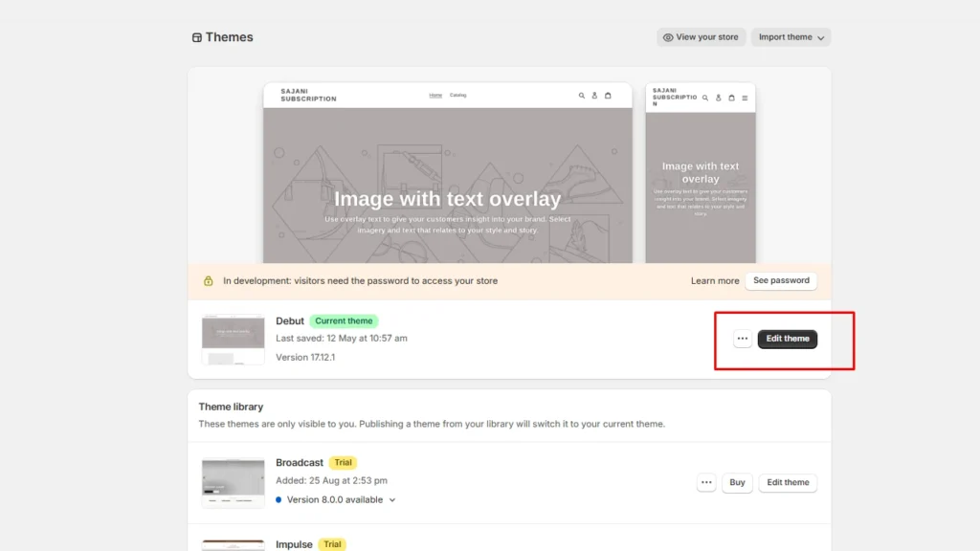980x551 pixels.
Task: Click the search icon in the desktop theme preview
Action: point(582,96)
